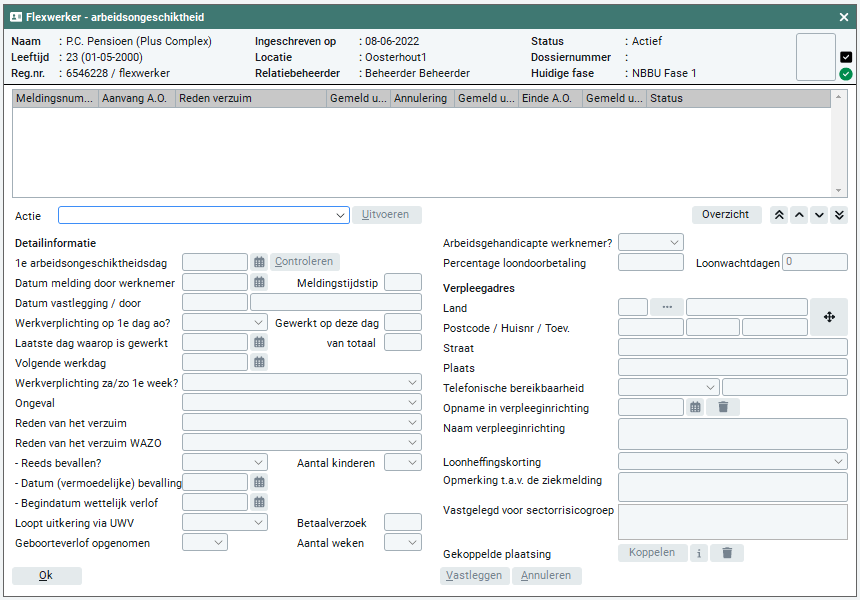Click the green checkmark status indicator

point(846,74)
